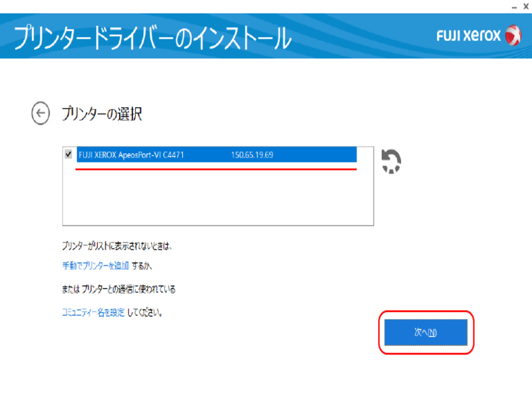This screenshot has width=532, height=399.
Task: Click the 次へ(N) button
Action: (426, 332)
